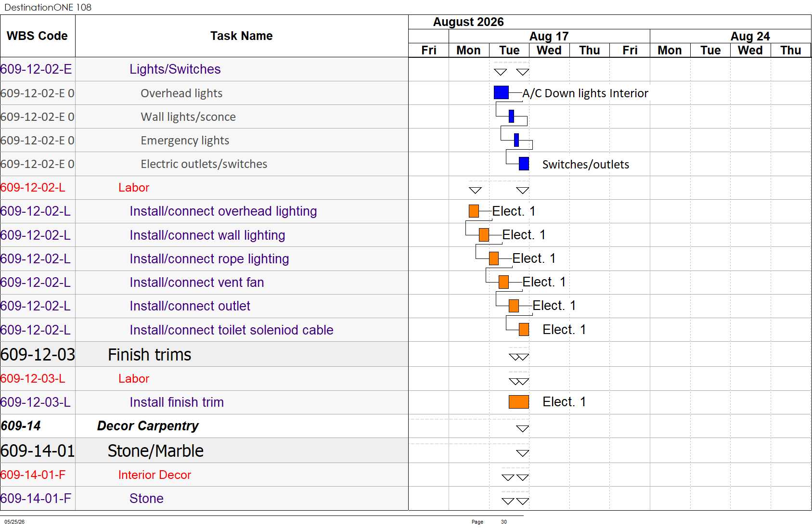Click the Fri day header before Aug 17
This screenshot has width=812, height=528.
(x=429, y=51)
